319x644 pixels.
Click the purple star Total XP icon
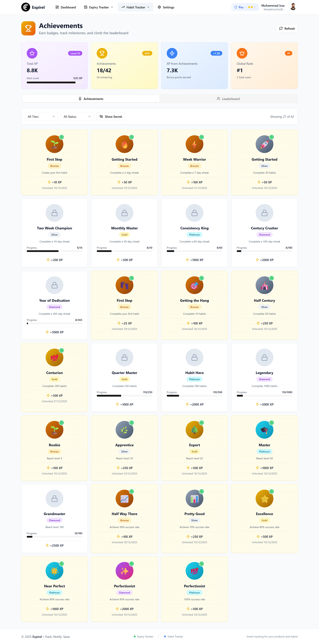tap(32, 53)
